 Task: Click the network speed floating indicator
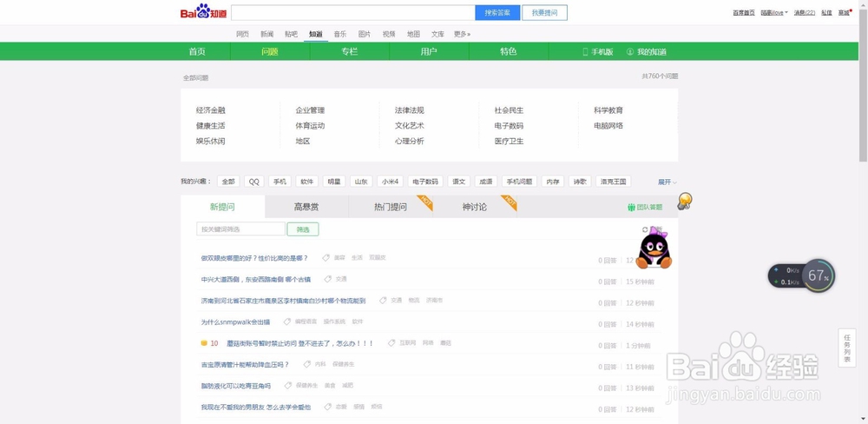[786, 276]
